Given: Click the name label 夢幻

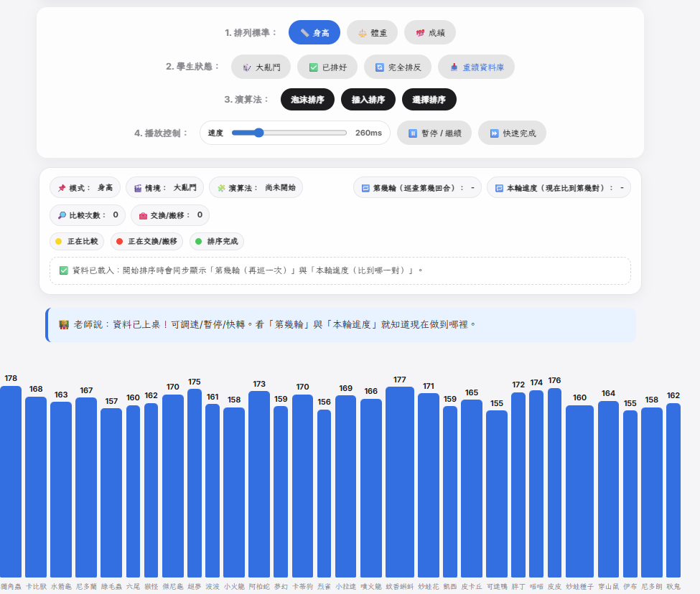Looking at the screenshot, I should [x=281, y=586].
